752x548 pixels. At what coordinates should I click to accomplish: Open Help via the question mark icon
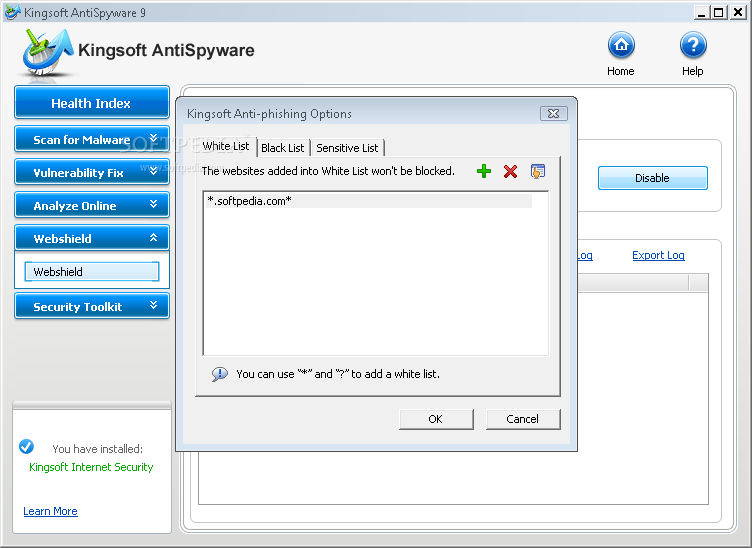point(693,46)
